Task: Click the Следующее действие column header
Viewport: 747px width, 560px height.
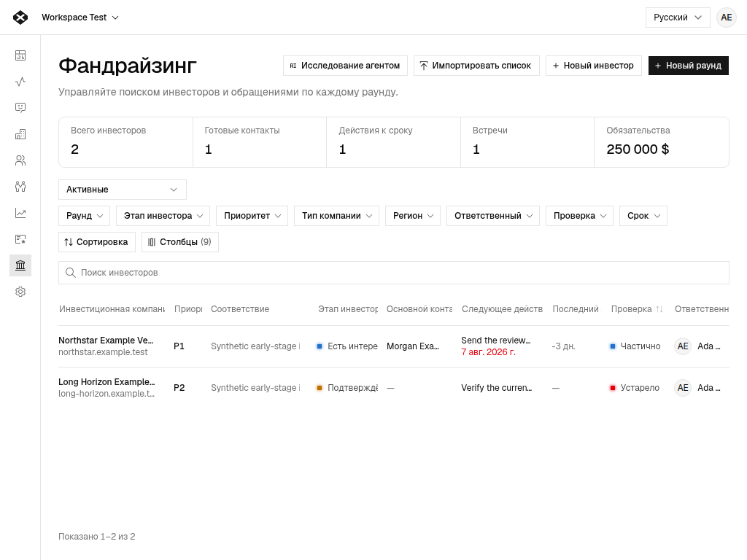Action: click(x=502, y=309)
